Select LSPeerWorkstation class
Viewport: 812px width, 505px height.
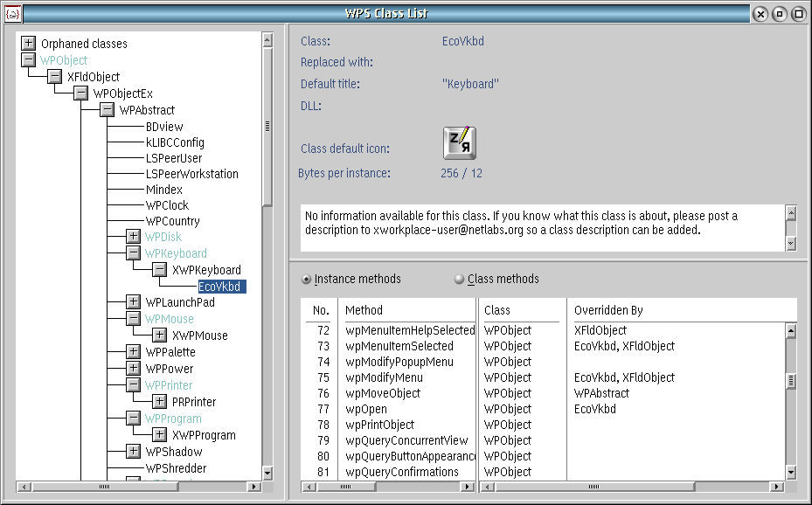tap(191, 174)
